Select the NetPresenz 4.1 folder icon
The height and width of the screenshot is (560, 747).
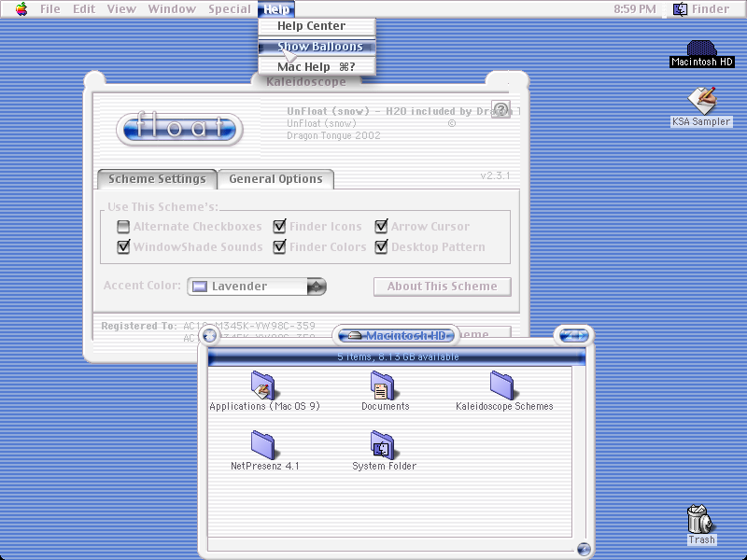(263, 445)
